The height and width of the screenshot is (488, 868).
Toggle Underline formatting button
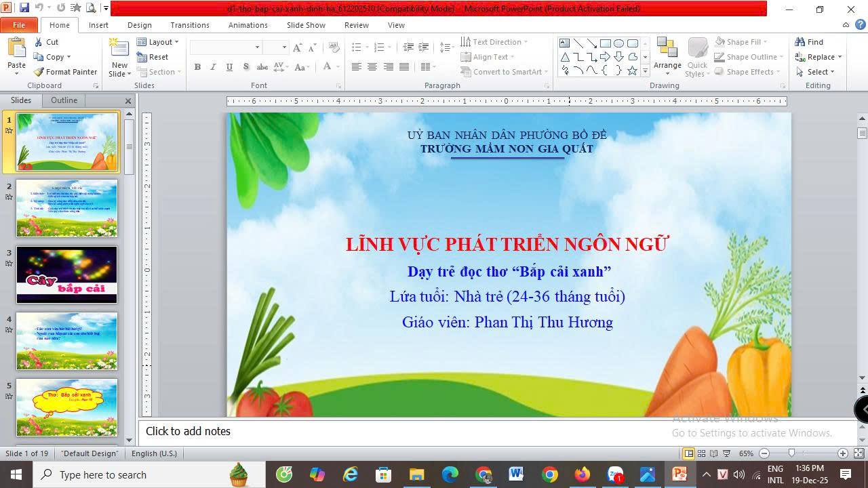coord(229,67)
